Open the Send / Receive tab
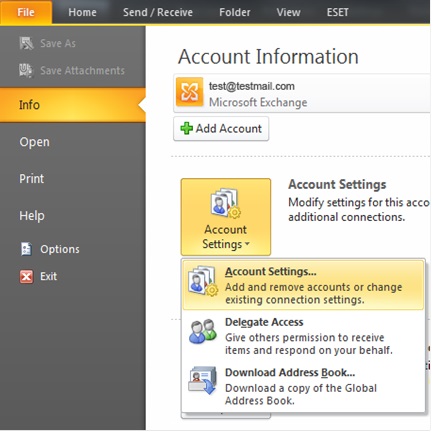 (x=158, y=12)
